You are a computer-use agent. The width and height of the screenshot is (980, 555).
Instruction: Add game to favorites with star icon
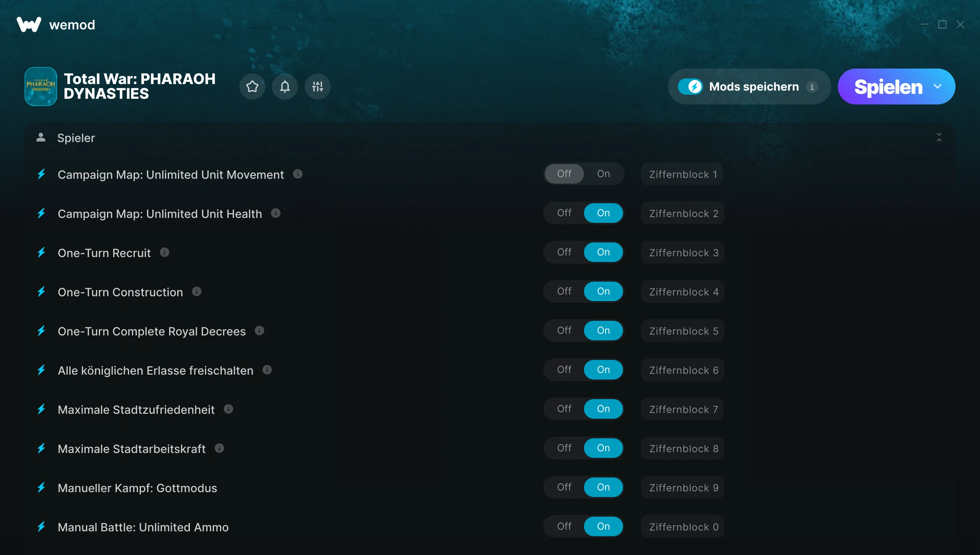[x=252, y=87]
